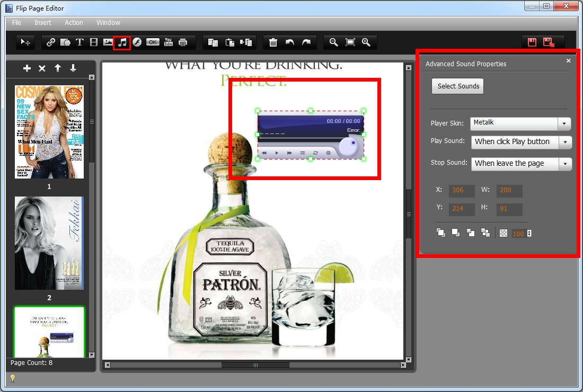Click the third clipboard icon with the arrow
583x392 pixels.
pos(246,42)
